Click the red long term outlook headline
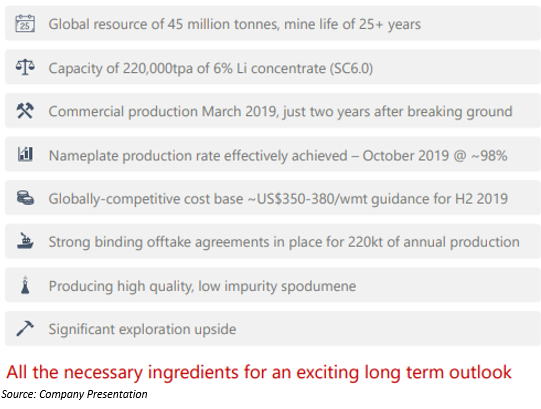The width and height of the screenshot is (541, 409). pos(259,372)
